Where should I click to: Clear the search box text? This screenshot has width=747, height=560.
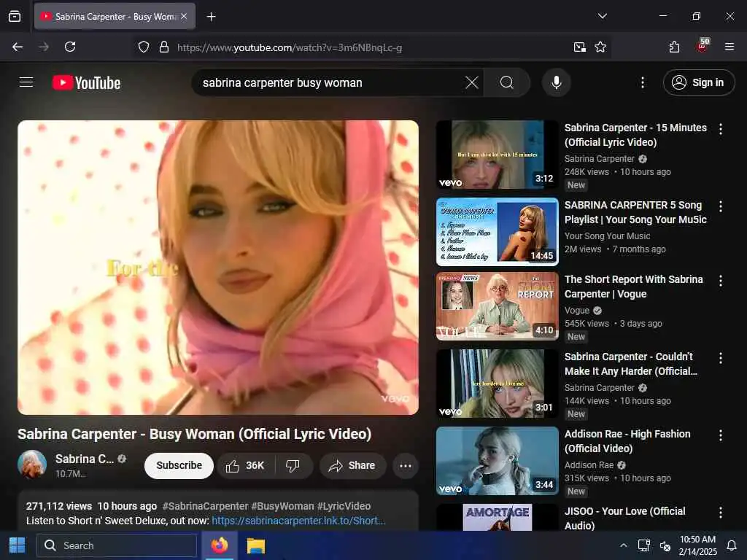472,83
